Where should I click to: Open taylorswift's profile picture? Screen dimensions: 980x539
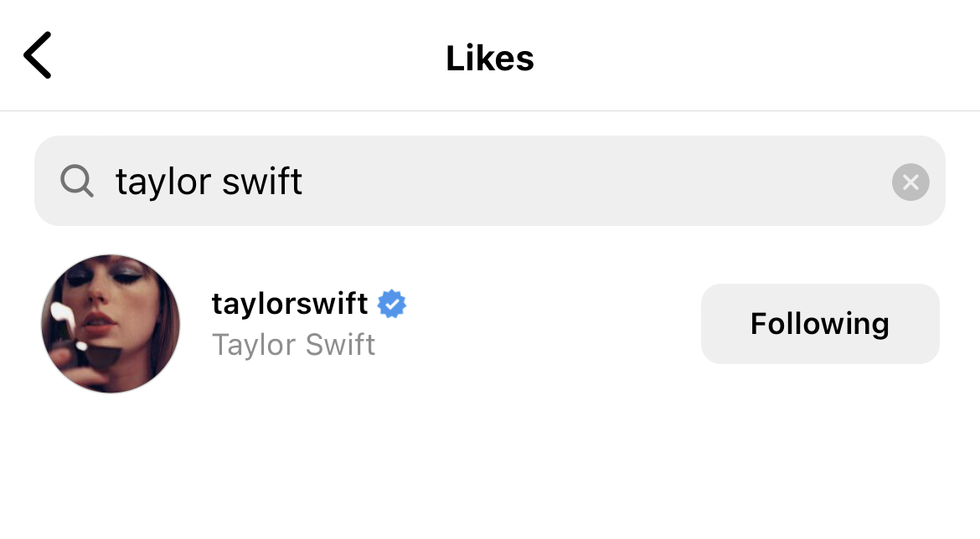(x=111, y=324)
